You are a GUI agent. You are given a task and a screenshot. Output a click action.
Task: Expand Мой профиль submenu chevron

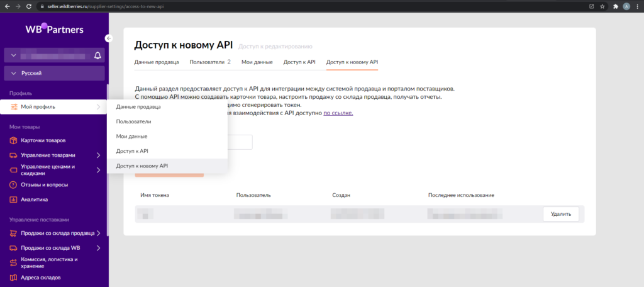pos(98,107)
